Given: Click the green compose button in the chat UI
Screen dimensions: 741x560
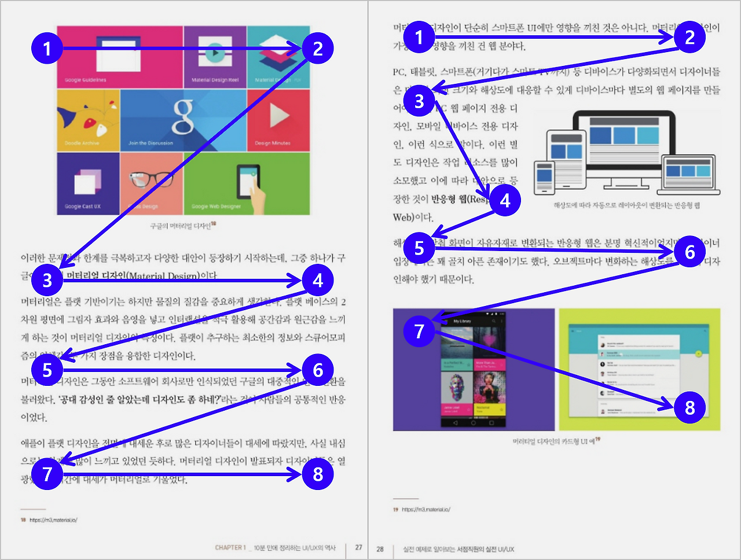Looking at the screenshot, I should [x=699, y=353].
